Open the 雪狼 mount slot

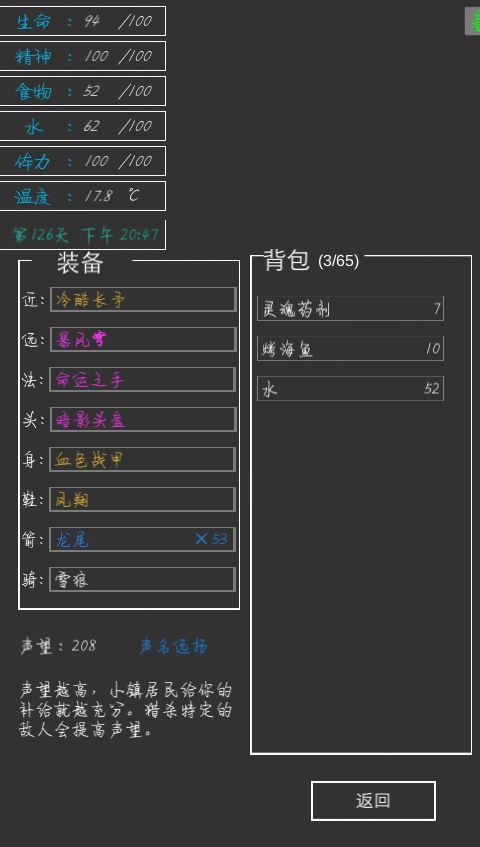(x=143, y=579)
